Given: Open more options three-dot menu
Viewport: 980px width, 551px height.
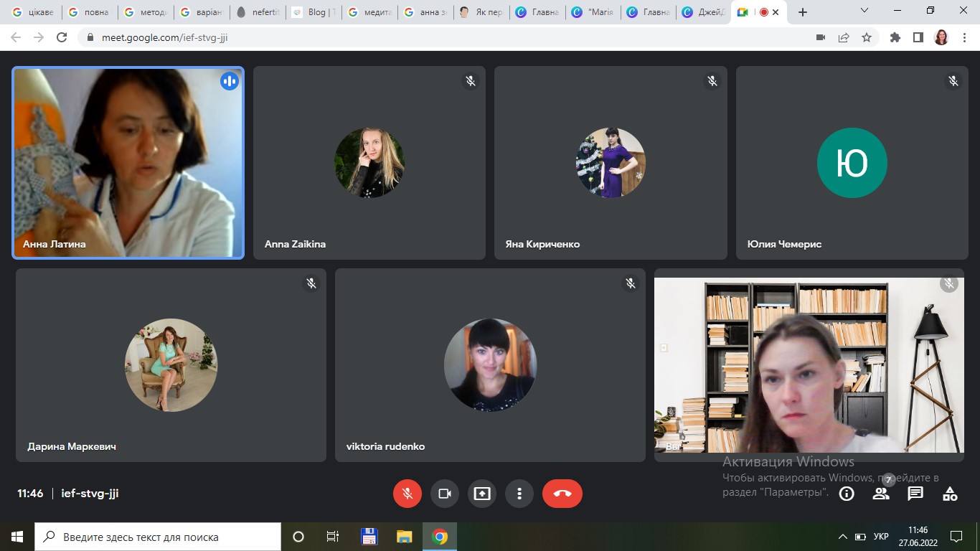Looking at the screenshot, I should coord(519,494).
